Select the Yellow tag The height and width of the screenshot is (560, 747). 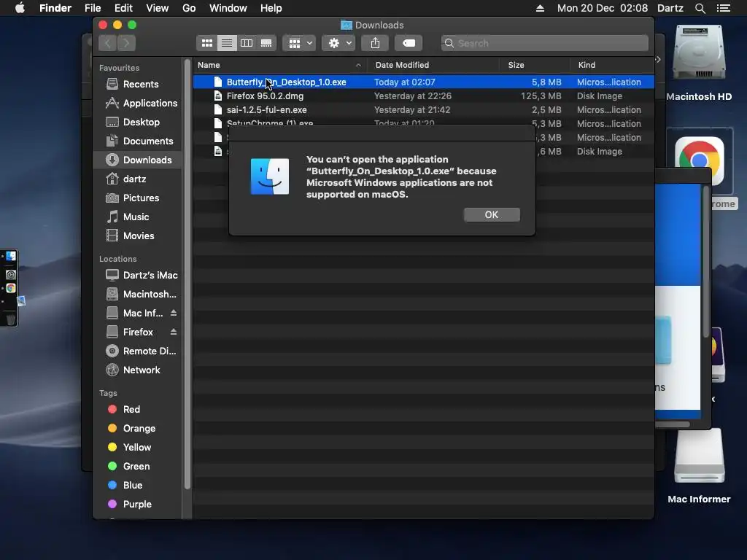pos(138,448)
